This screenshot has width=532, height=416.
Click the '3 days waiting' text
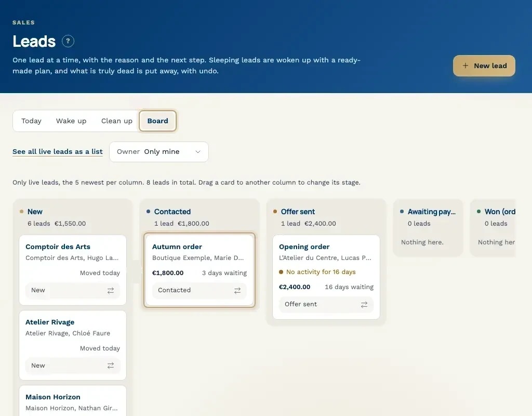point(224,273)
